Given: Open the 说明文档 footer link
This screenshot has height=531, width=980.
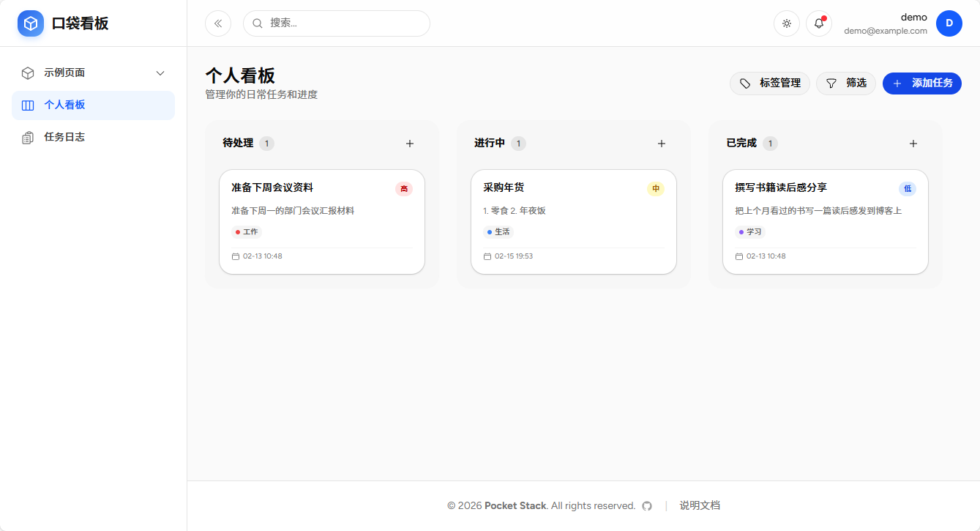Looking at the screenshot, I should point(700,505).
